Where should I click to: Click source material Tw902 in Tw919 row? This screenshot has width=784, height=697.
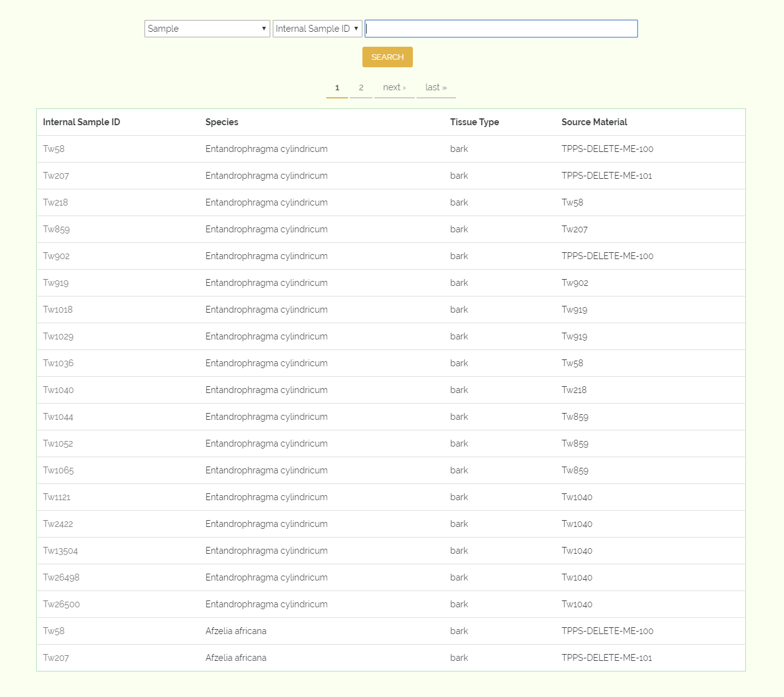pyautogui.click(x=575, y=283)
